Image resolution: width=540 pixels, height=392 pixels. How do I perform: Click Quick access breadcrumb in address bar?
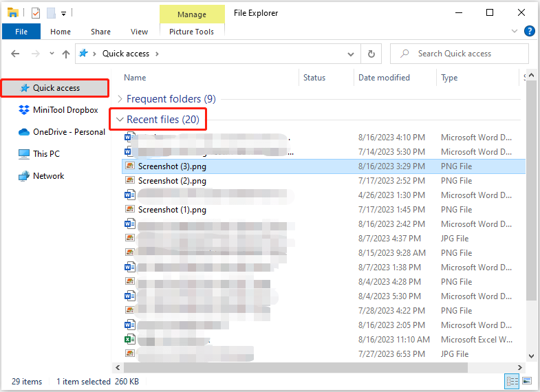(x=126, y=54)
